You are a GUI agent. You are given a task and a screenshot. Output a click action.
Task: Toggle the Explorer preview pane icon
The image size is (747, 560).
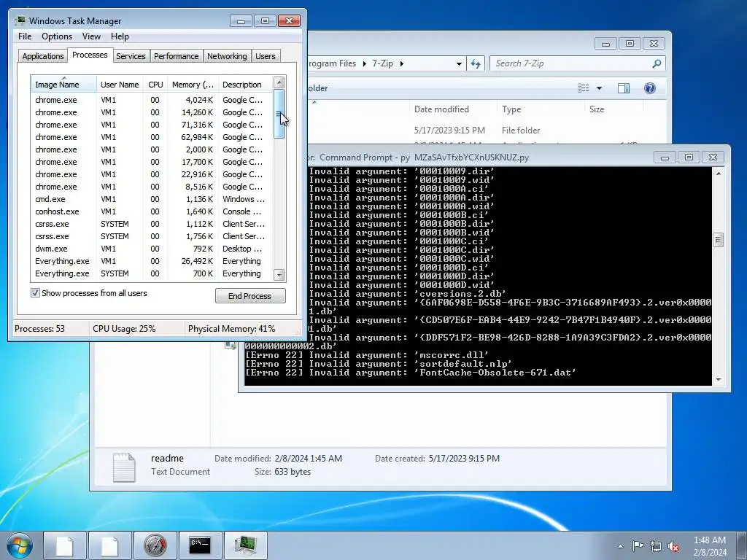[x=624, y=88]
